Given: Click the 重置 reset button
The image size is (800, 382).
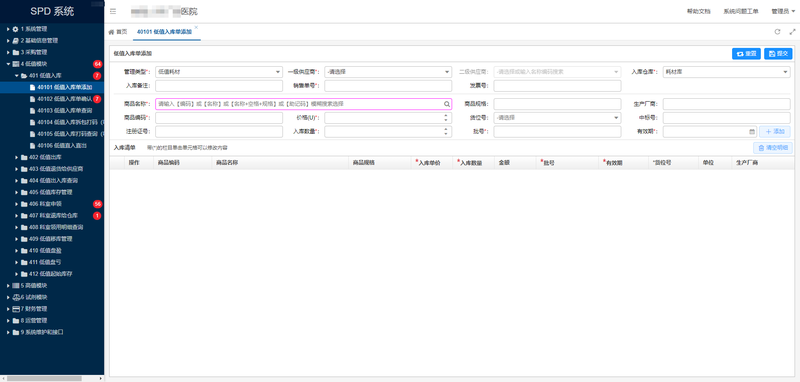Looking at the screenshot, I should pos(746,54).
